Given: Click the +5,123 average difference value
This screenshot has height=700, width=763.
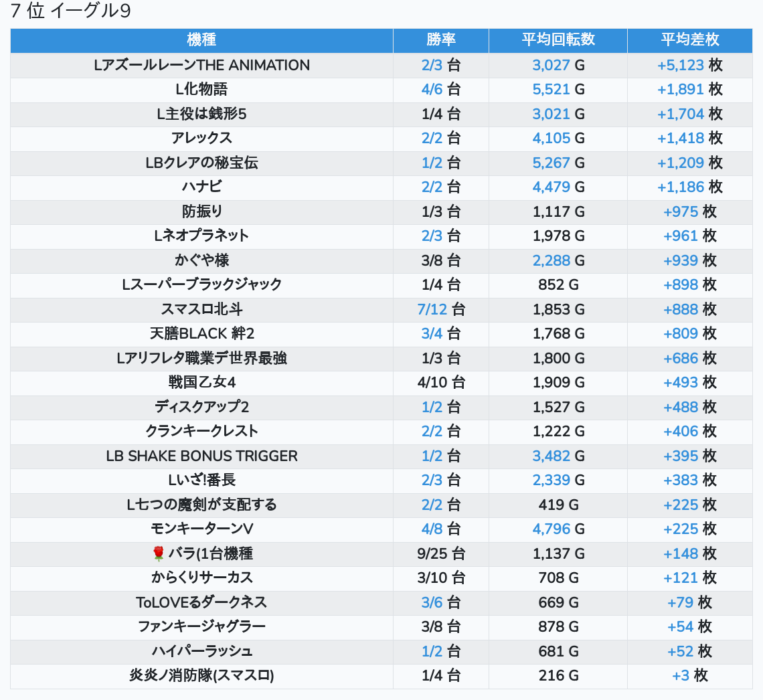Looking at the screenshot, I should tap(681, 65).
